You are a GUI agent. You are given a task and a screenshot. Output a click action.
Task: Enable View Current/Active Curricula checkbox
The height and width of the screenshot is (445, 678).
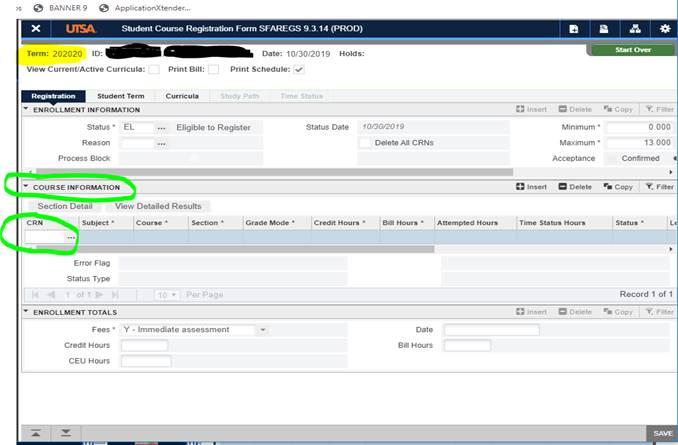(154, 69)
